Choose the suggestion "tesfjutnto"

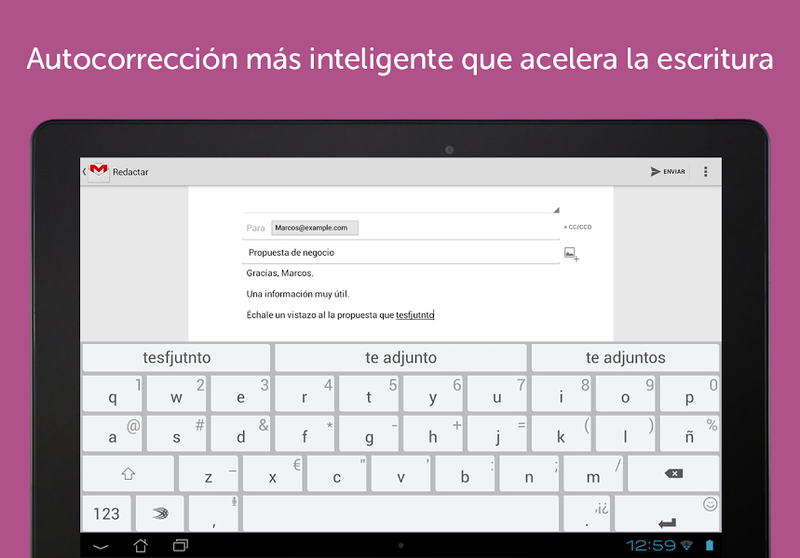tap(177, 358)
